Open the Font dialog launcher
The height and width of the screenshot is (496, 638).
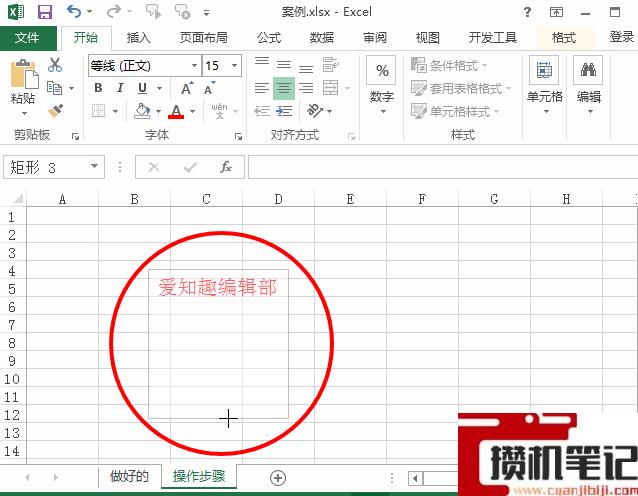pos(238,137)
